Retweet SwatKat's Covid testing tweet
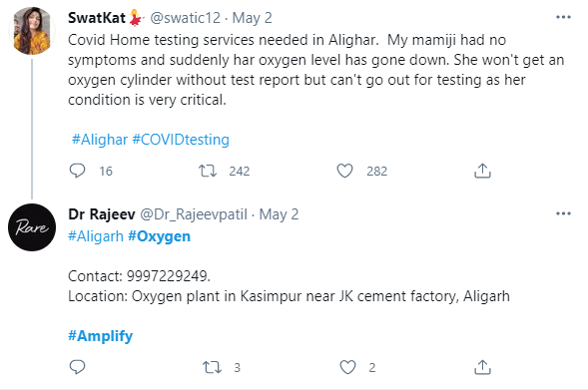 (x=208, y=171)
